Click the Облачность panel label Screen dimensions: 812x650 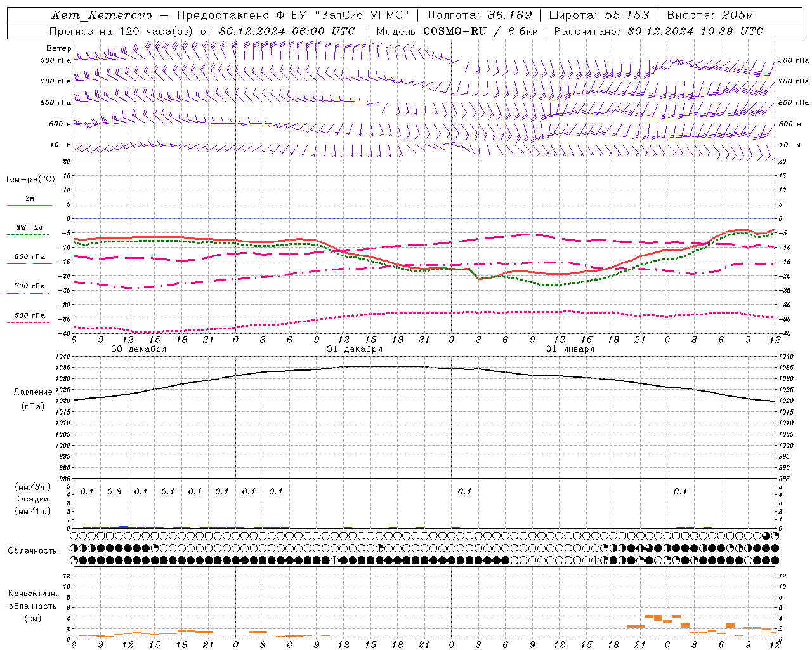[32, 551]
